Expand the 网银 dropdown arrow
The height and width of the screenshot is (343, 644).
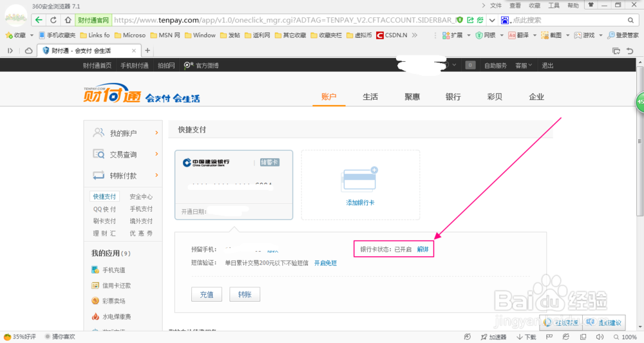502,35
